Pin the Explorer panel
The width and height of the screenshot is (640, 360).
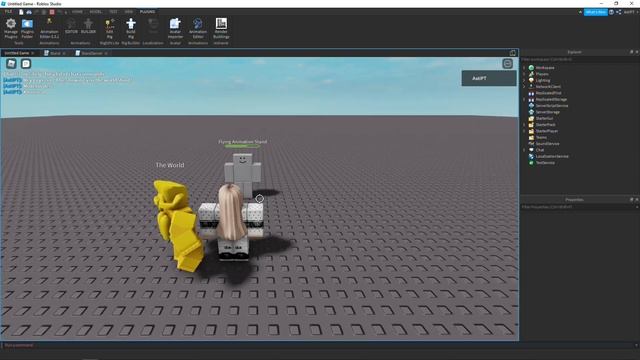pos(631,52)
